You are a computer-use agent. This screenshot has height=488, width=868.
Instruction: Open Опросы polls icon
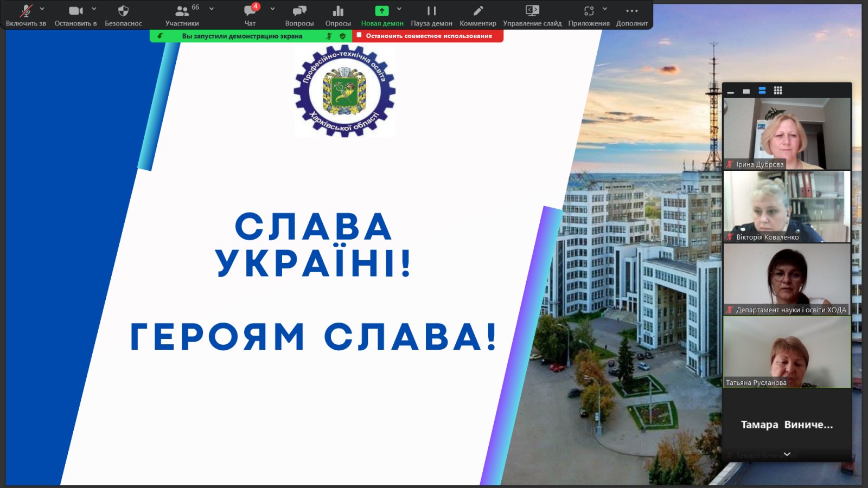click(338, 15)
